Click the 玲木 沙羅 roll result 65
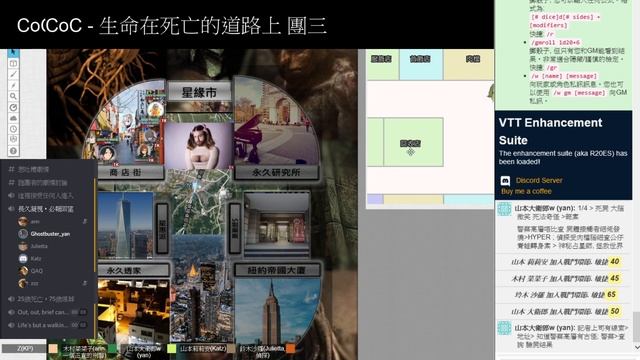This screenshot has height=360, width=640. (611, 295)
